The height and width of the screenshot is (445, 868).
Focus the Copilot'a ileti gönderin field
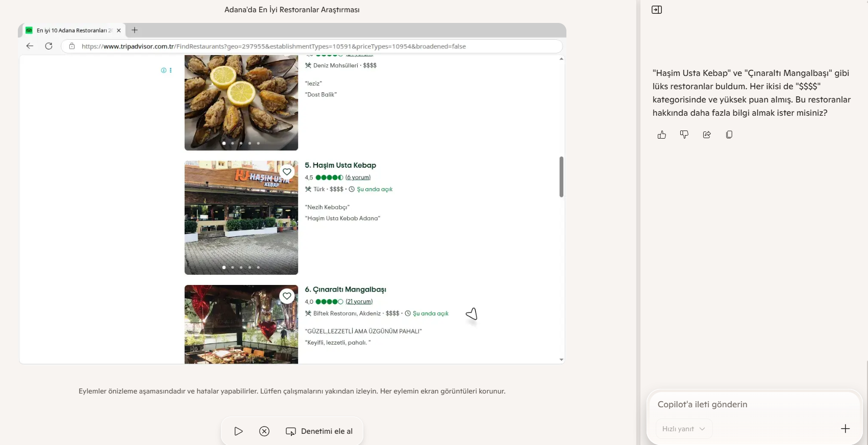coord(754,404)
